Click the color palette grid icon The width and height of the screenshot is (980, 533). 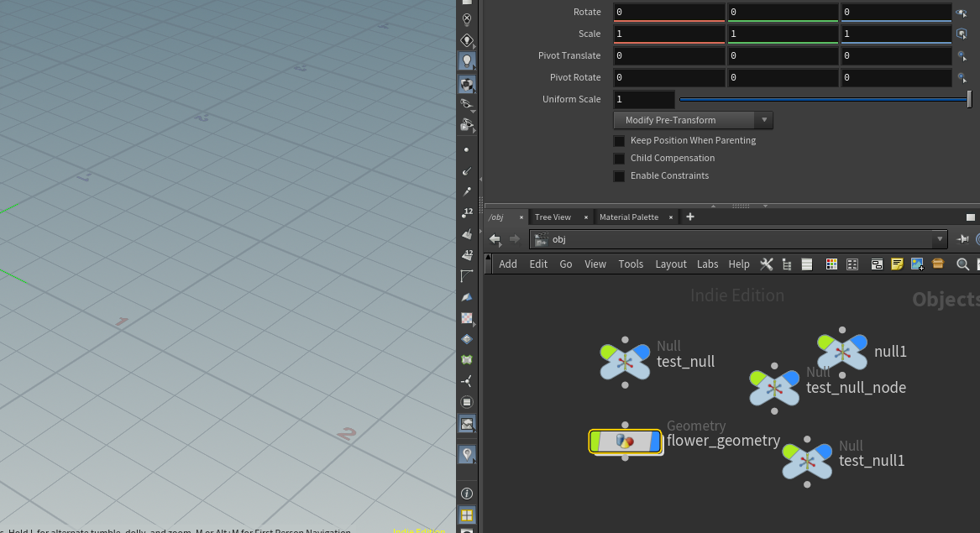[x=831, y=264]
